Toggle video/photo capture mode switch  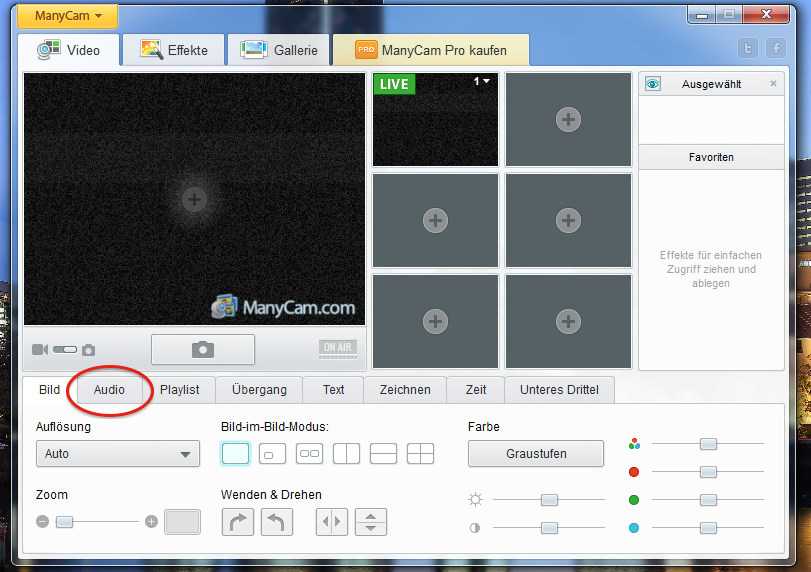[65, 350]
